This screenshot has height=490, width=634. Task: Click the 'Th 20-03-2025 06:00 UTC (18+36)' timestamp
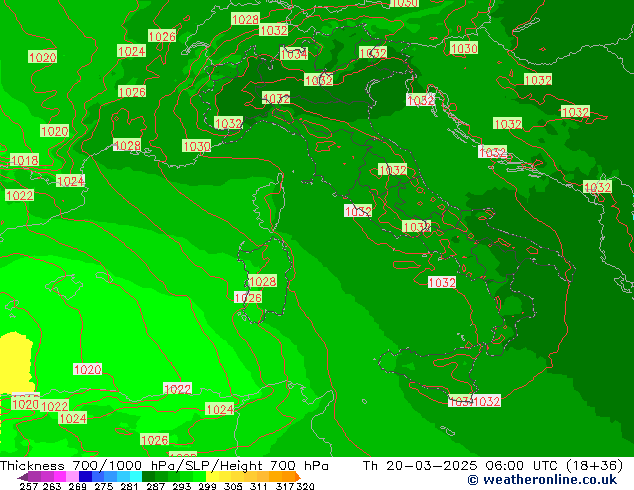[x=493, y=466]
